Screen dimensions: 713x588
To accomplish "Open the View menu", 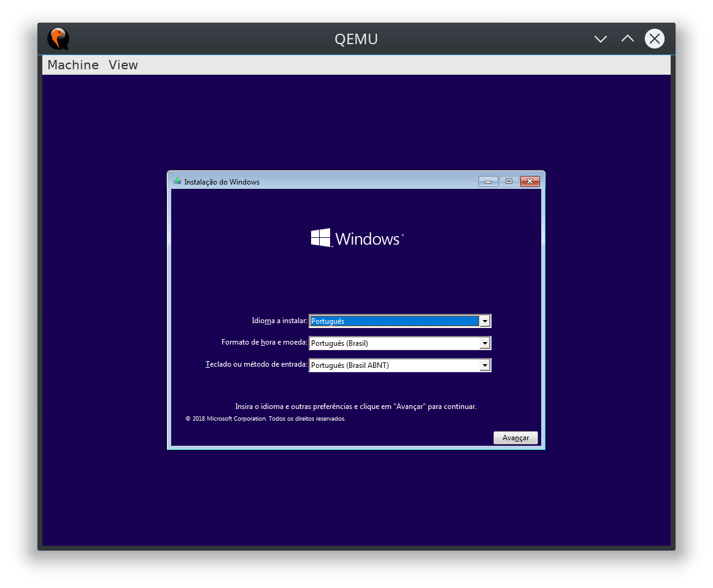I will 123,64.
